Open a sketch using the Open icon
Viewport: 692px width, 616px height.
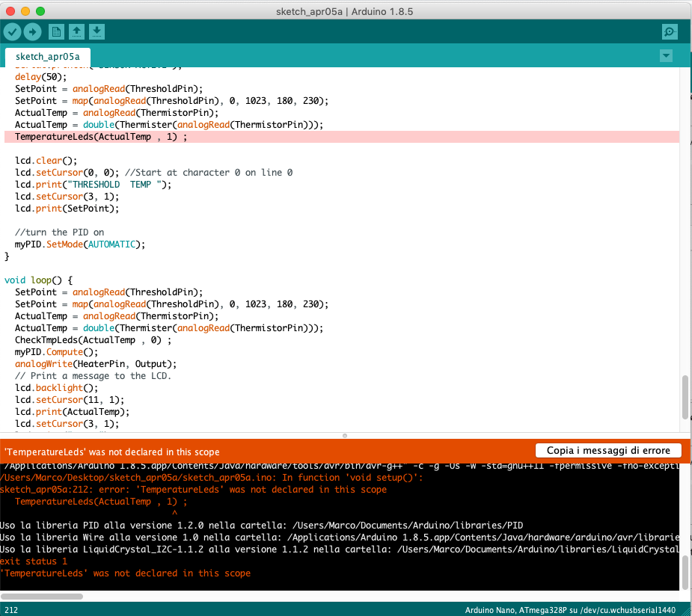coord(76,31)
